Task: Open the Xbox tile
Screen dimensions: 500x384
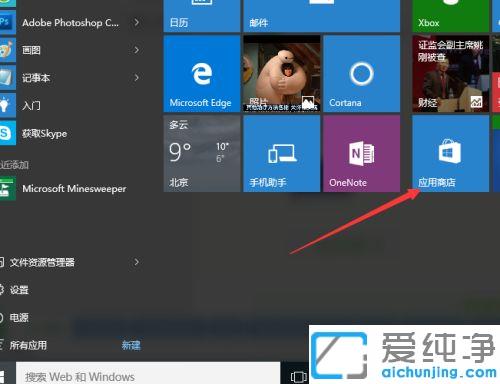Action: (x=451, y=16)
